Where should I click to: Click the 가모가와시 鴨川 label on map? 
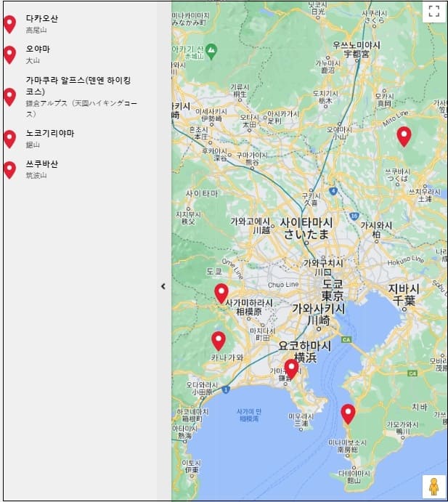pos(402,429)
